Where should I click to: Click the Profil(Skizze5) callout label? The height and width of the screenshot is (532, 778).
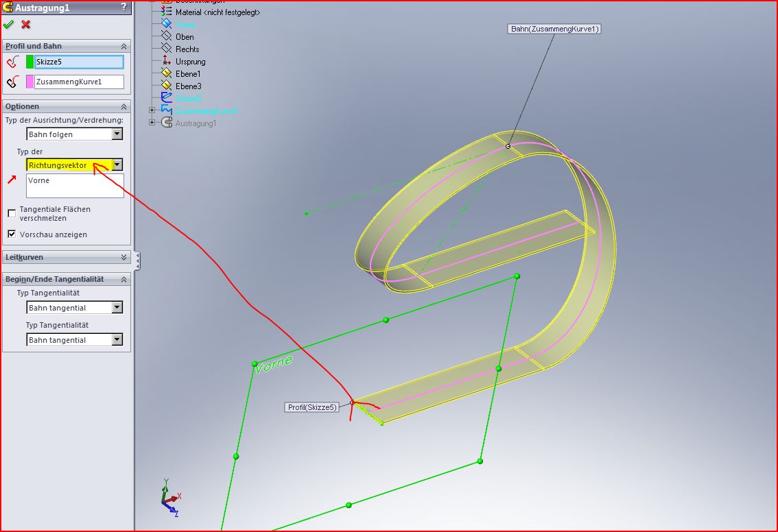click(x=312, y=407)
